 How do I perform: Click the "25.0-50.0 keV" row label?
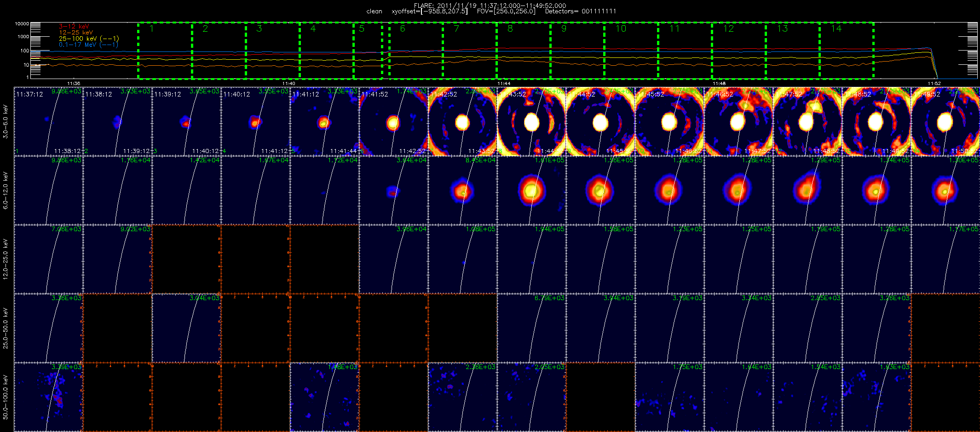6,328
